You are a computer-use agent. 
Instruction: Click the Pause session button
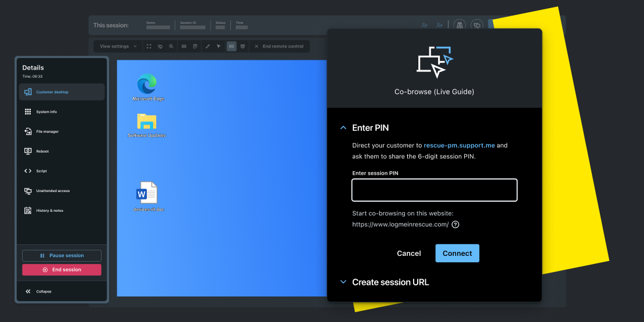tap(61, 255)
